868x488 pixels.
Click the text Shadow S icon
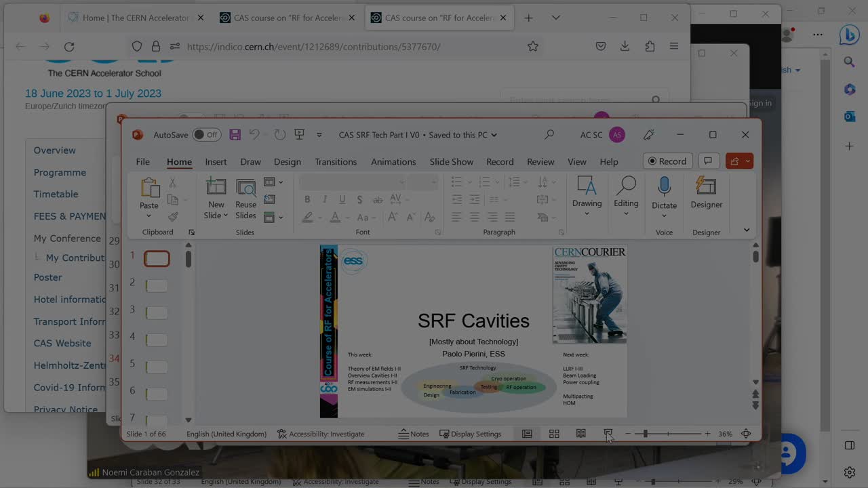click(359, 199)
